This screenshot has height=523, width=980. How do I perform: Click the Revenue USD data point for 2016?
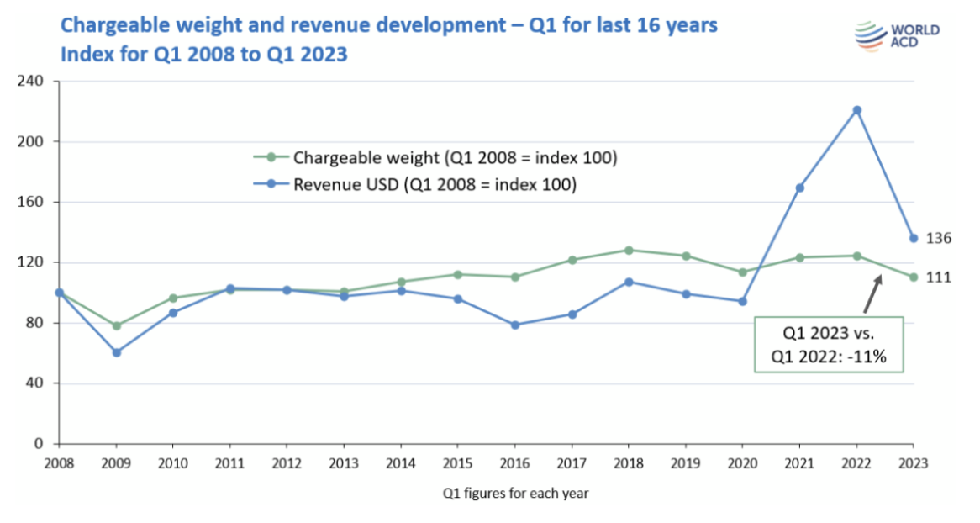click(x=515, y=325)
